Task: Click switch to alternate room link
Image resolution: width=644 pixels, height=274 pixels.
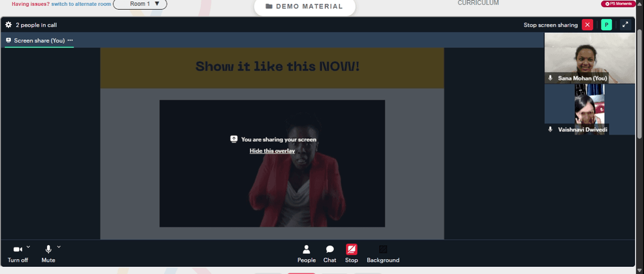Action: click(x=81, y=4)
